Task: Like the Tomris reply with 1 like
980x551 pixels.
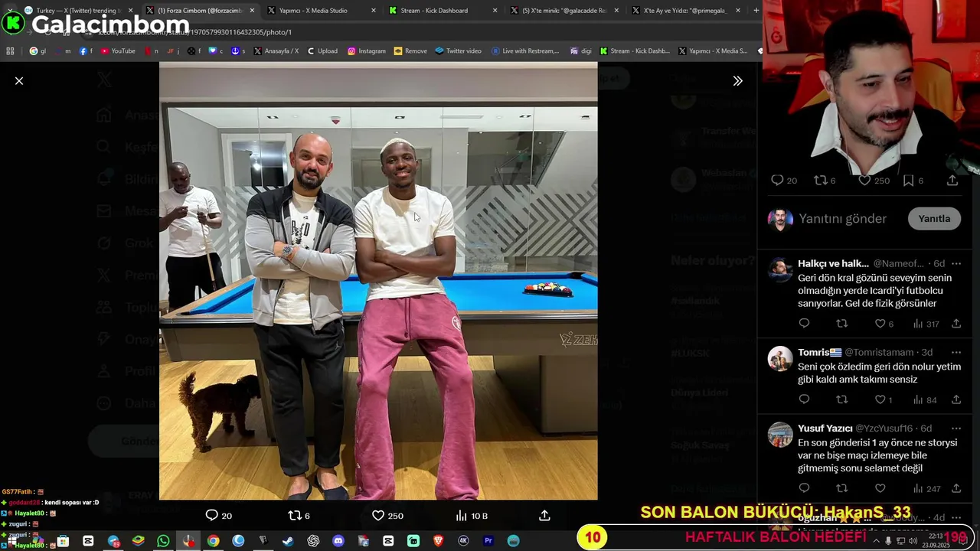Action: point(880,399)
